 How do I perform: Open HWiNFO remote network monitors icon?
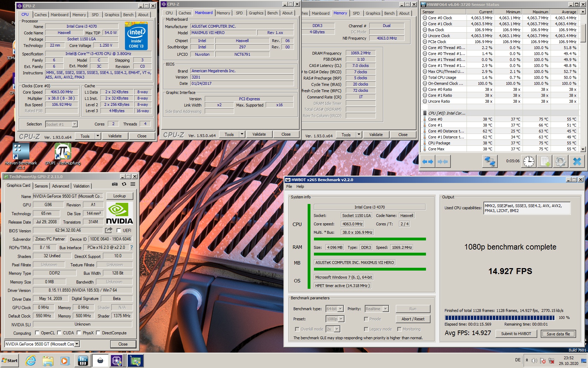[x=490, y=162]
